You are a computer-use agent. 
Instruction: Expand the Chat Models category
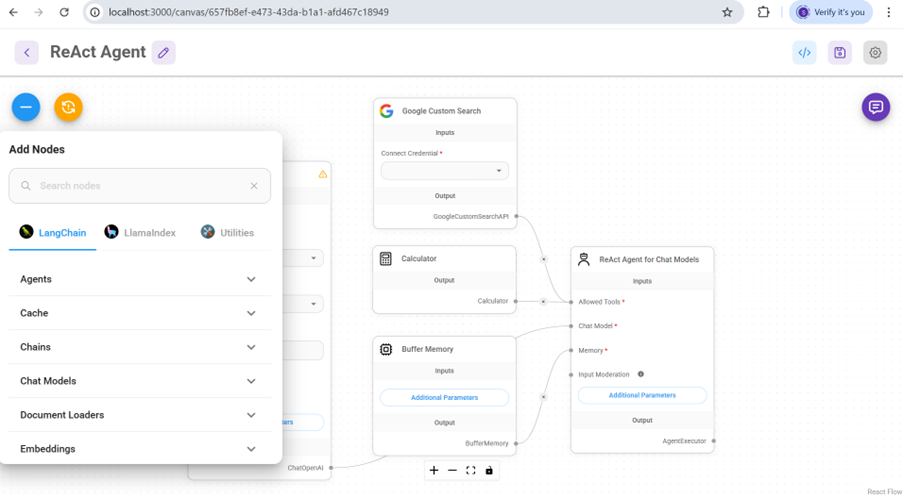pos(140,381)
